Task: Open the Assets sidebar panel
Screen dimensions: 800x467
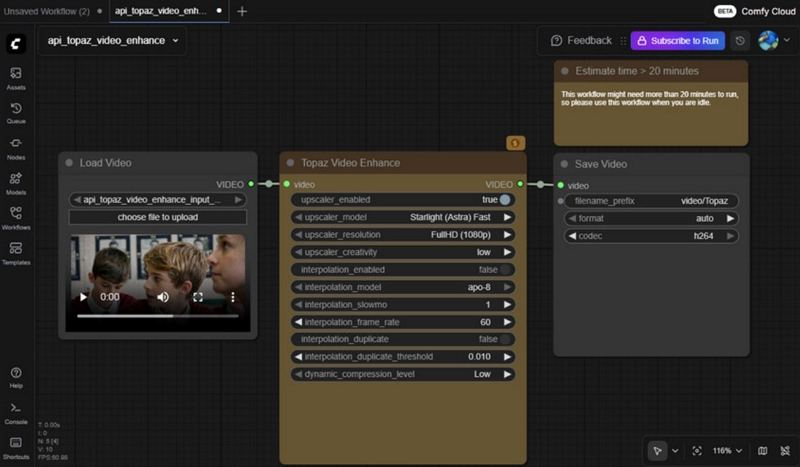Action: coord(16,78)
